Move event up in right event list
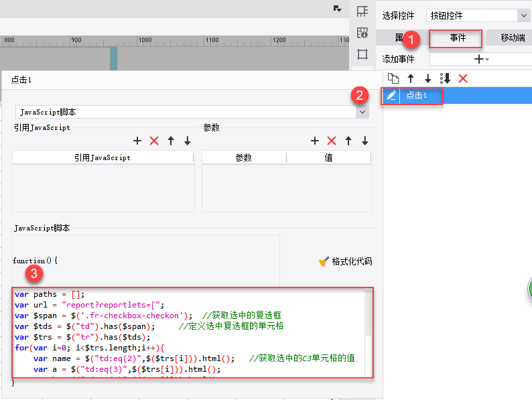 point(411,78)
